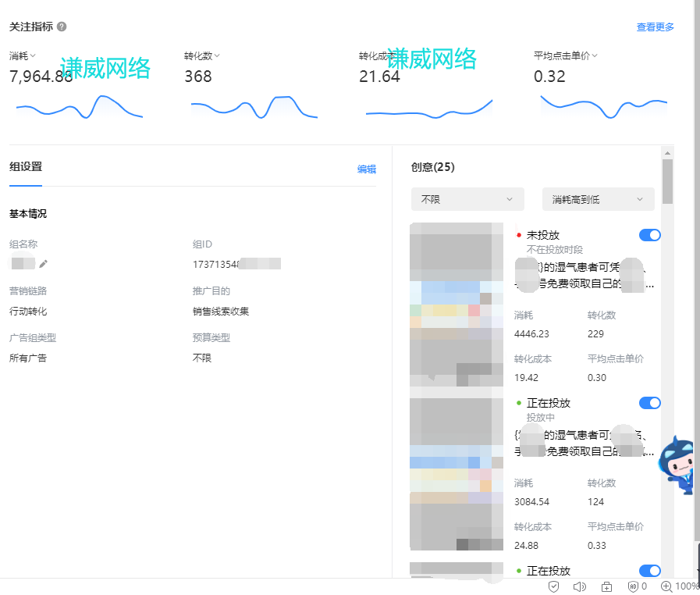Screen dimensions: 700x595
Task: Click the scrollbar up arrow in creatives panel
Action: (667, 153)
